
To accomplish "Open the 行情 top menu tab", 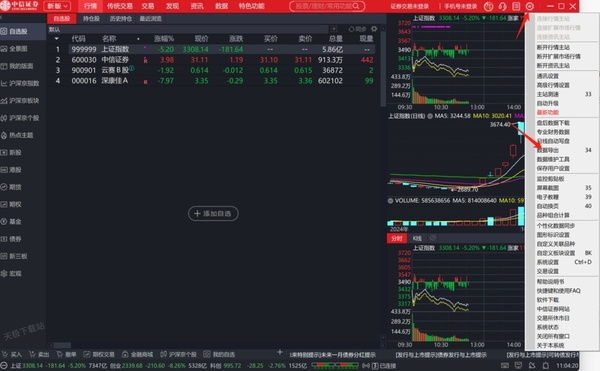I will (x=90, y=6).
